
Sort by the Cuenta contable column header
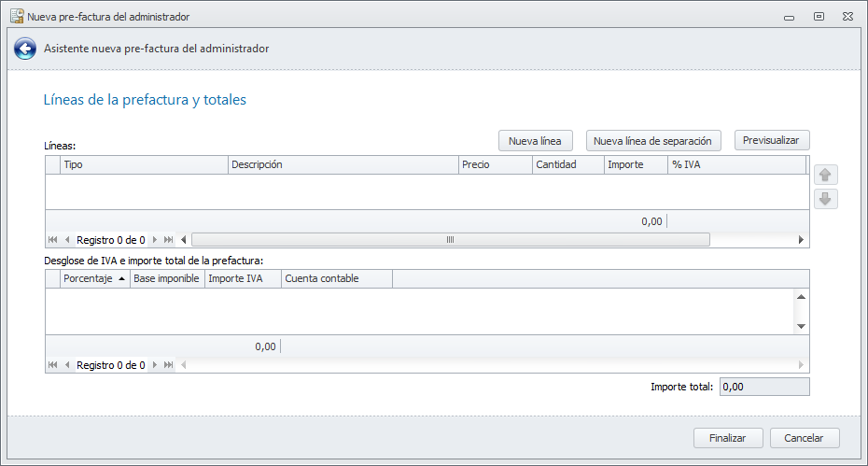point(337,278)
